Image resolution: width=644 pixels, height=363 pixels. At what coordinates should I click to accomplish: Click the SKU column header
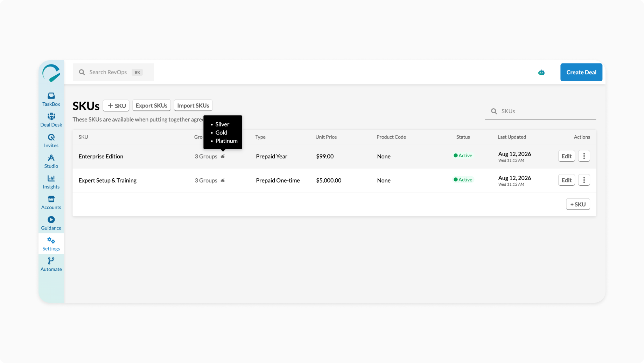[x=83, y=137]
